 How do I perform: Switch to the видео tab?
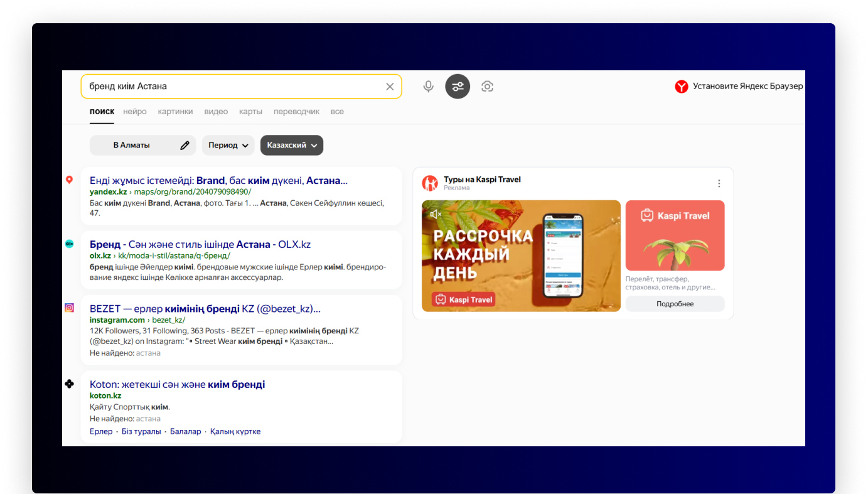216,111
